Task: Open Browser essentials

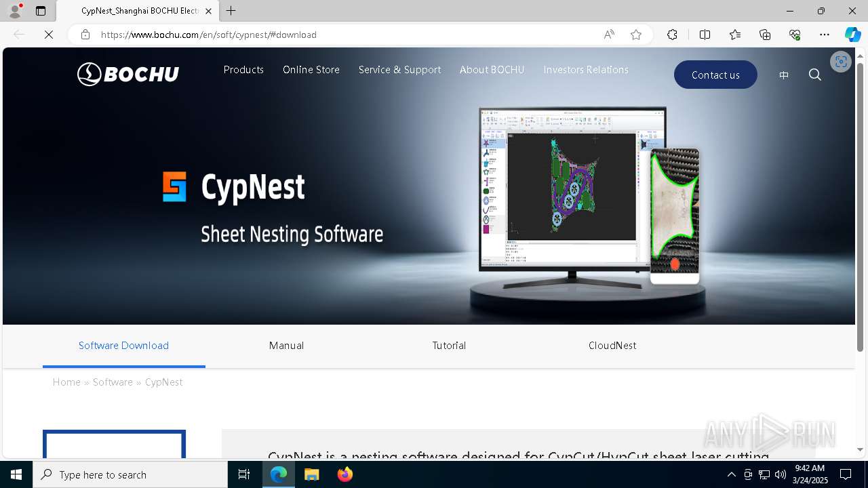Action: (795, 35)
